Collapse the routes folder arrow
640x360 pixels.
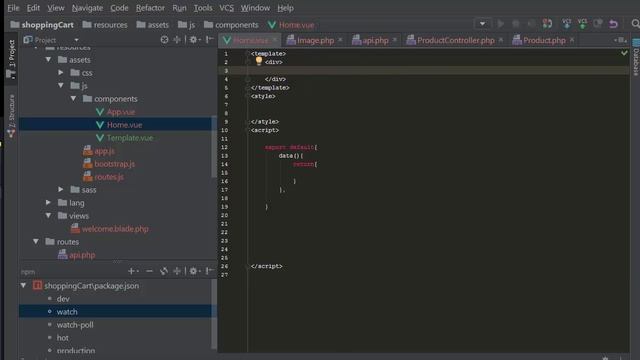(36, 242)
